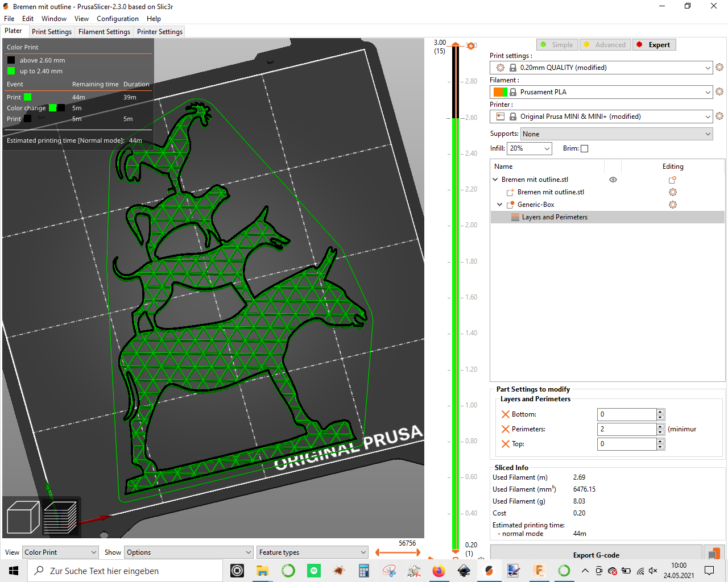This screenshot has height=582, width=728.
Task: Open Windows Start menu
Action: [14, 571]
